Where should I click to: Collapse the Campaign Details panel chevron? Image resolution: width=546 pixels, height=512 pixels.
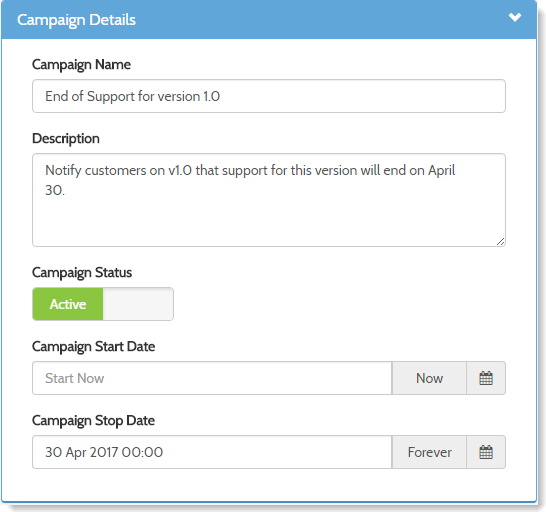pos(515,17)
